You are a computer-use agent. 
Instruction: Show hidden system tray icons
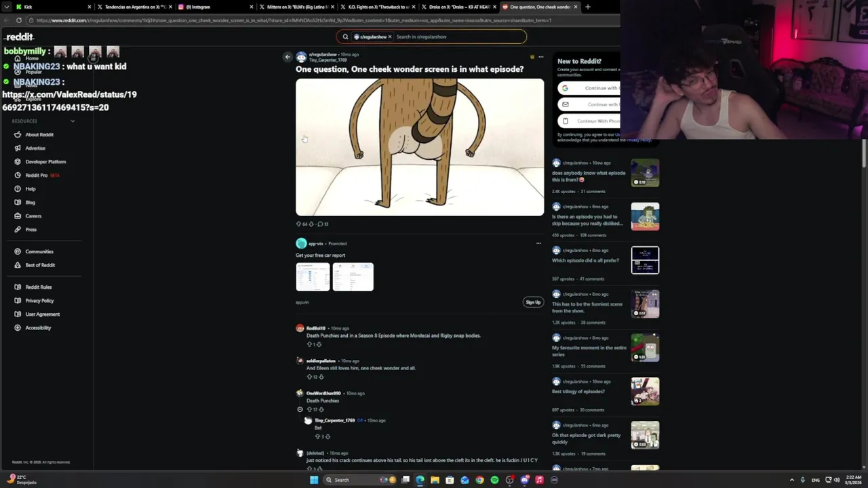point(791,480)
